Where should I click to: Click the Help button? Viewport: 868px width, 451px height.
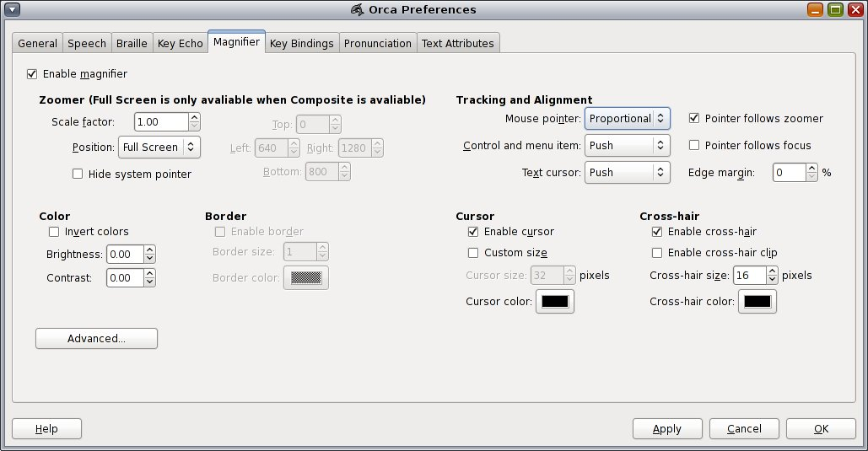coord(46,428)
